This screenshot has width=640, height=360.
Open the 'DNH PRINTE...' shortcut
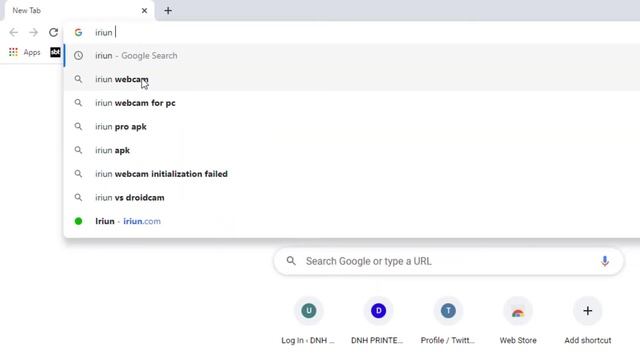(x=378, y=321)
